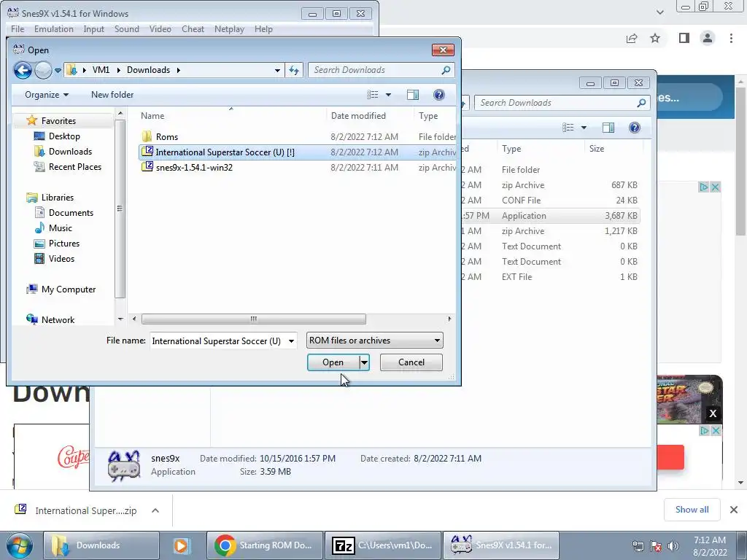The height and width of the screenshot is (560, 747).
Task: Click the Help icon in Open dialog
Action: (x=438, y=95)
